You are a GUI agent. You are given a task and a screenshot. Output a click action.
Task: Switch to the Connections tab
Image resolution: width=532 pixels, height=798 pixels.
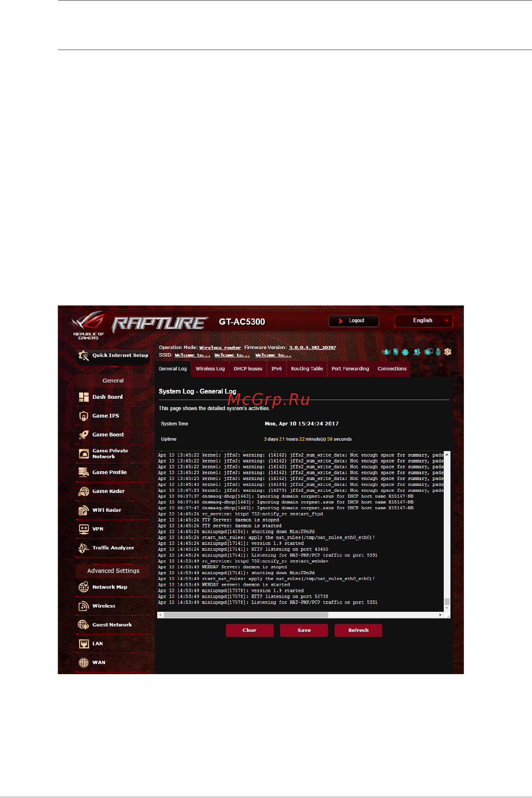pyautogui.click(x=392, y=369)
